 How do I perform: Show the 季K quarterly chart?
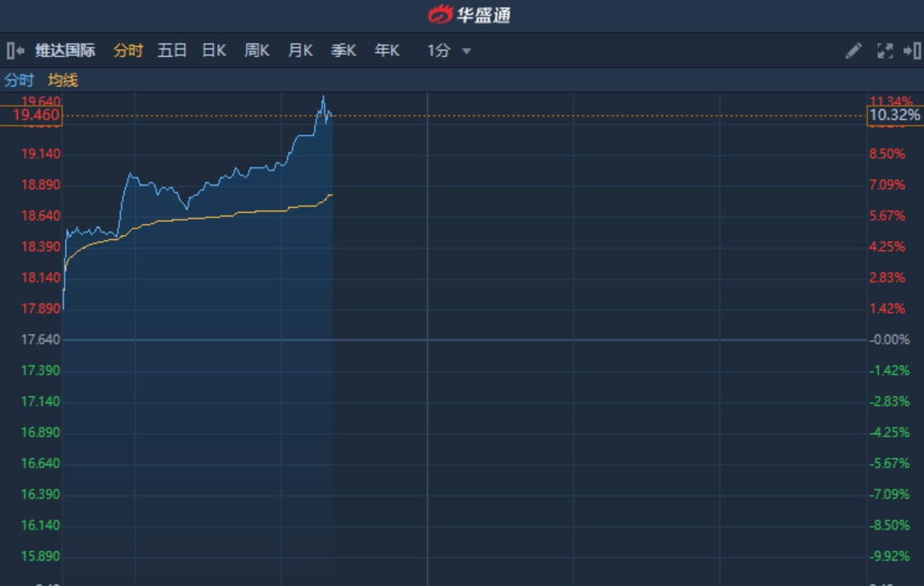344,50
